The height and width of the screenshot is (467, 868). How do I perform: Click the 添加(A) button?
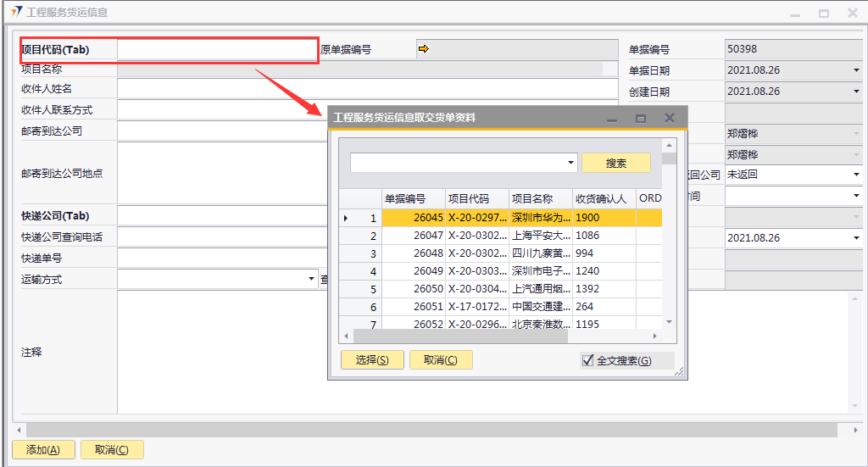[43, 450]
